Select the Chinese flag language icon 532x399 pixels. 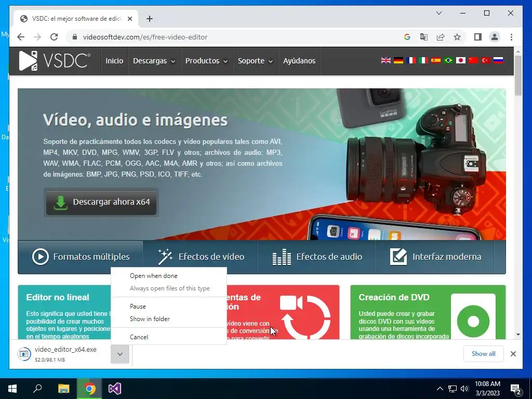click(x=473, y=60)
